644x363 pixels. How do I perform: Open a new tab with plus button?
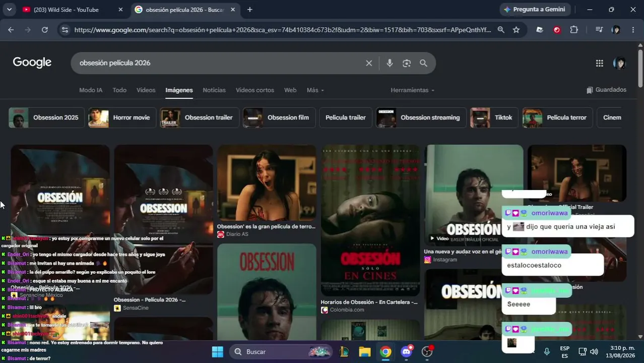249,10
